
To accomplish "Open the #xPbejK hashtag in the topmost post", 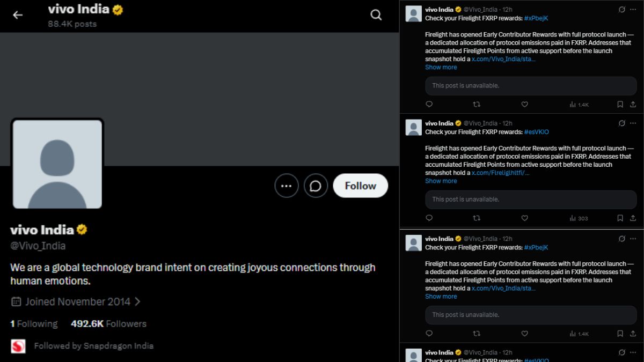I will [x=536, y=18].
